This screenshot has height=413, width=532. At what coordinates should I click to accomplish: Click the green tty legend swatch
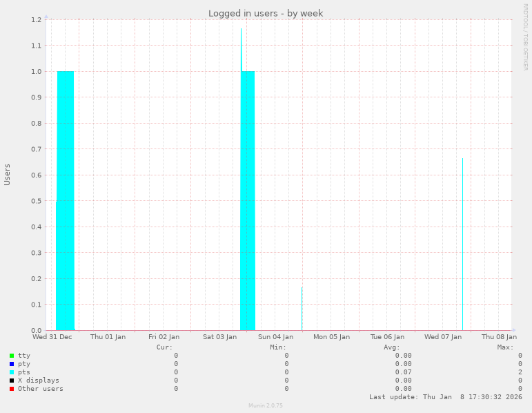(12, 356)
